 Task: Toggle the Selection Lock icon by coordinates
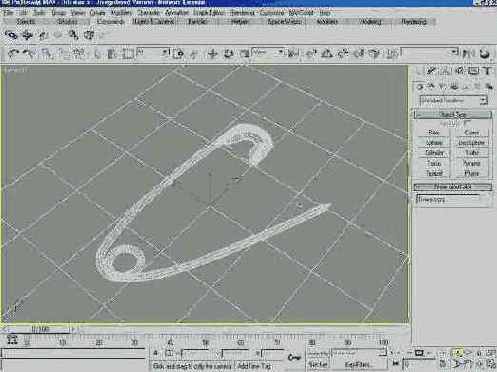coord(156,353)
